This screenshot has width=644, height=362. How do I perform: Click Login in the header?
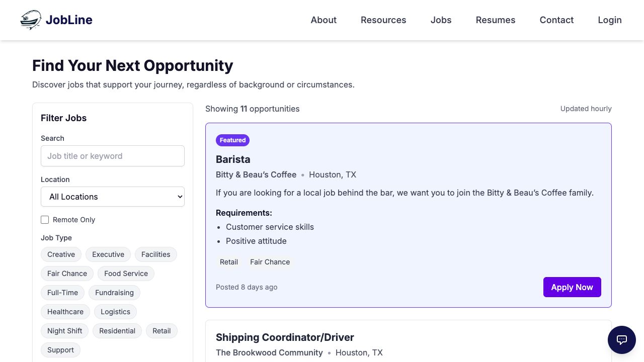pyautogui.click(x=610, y=20)
